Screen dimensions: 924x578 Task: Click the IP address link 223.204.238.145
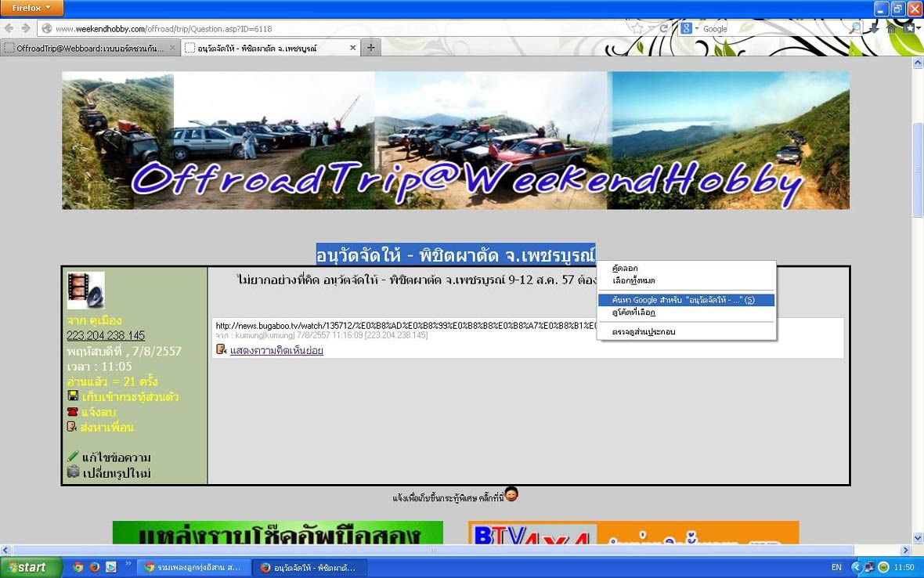point(106,336)
